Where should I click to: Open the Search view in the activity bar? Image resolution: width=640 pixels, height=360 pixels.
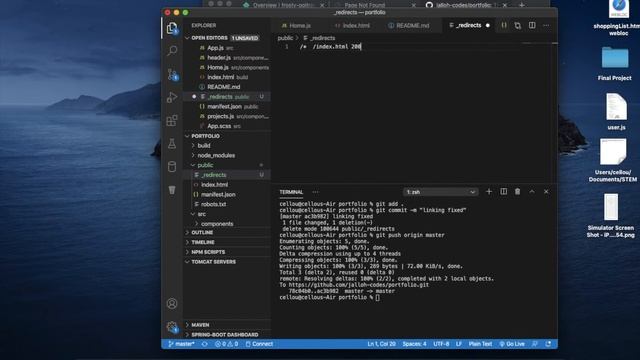tap(172, 51)
